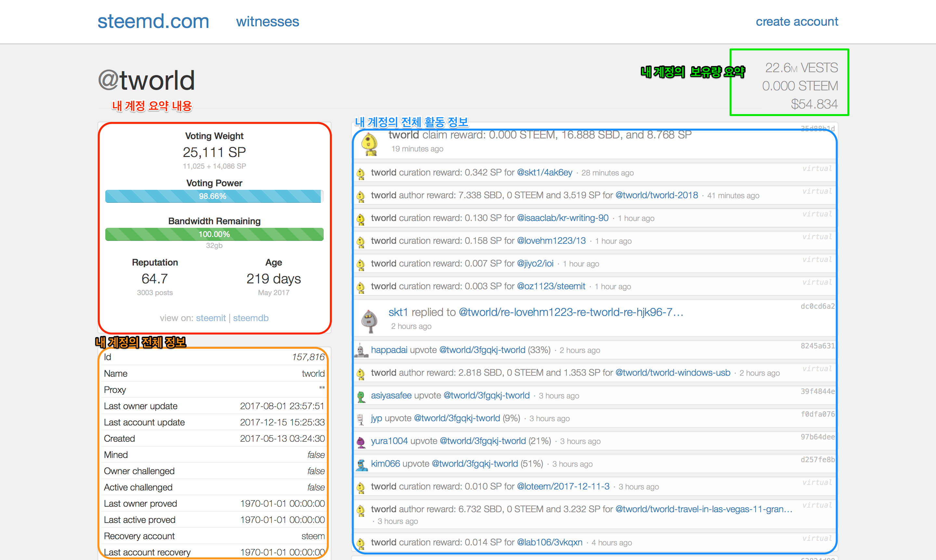This screenshot has height=560, width=936.
Task: Click yura1004's purple avatar icon
Action: (361, 442)
